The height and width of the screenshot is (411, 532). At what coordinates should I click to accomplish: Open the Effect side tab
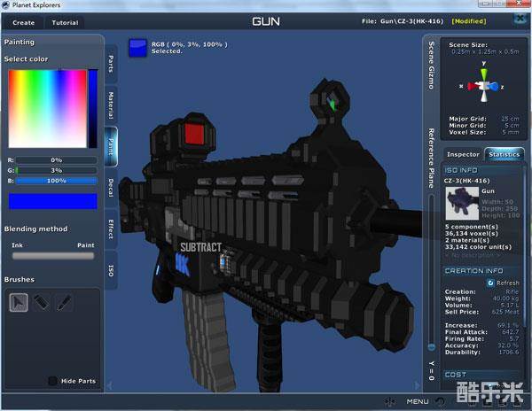click(111, 227)
